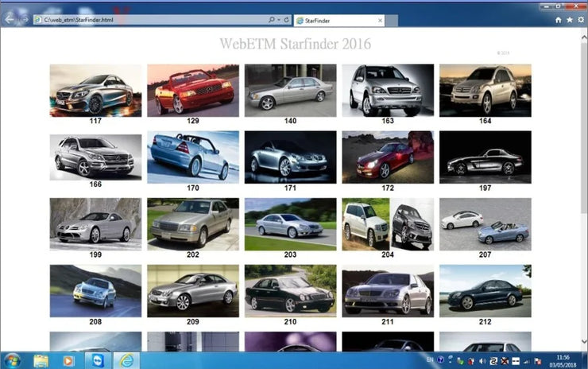This screenshot has width=588, height=369.
Task: Open Favorites star icon
Action: [569, 19]
